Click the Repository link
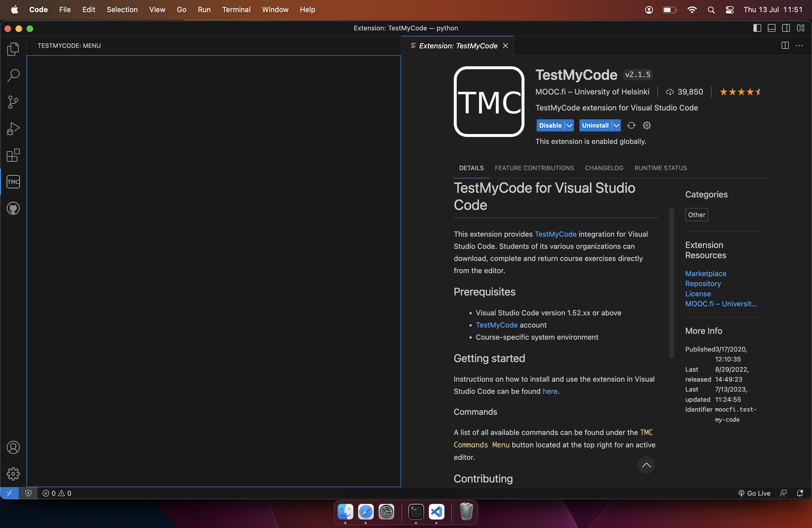Viewport: 812px width, 528px height. 703,284
